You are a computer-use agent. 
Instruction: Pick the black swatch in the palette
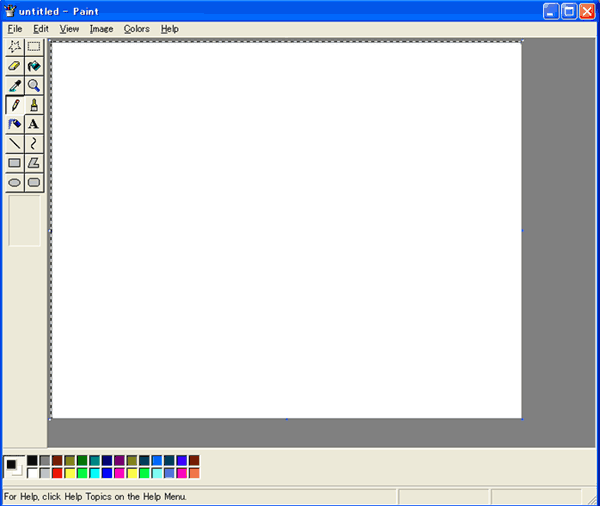[33, 460]
